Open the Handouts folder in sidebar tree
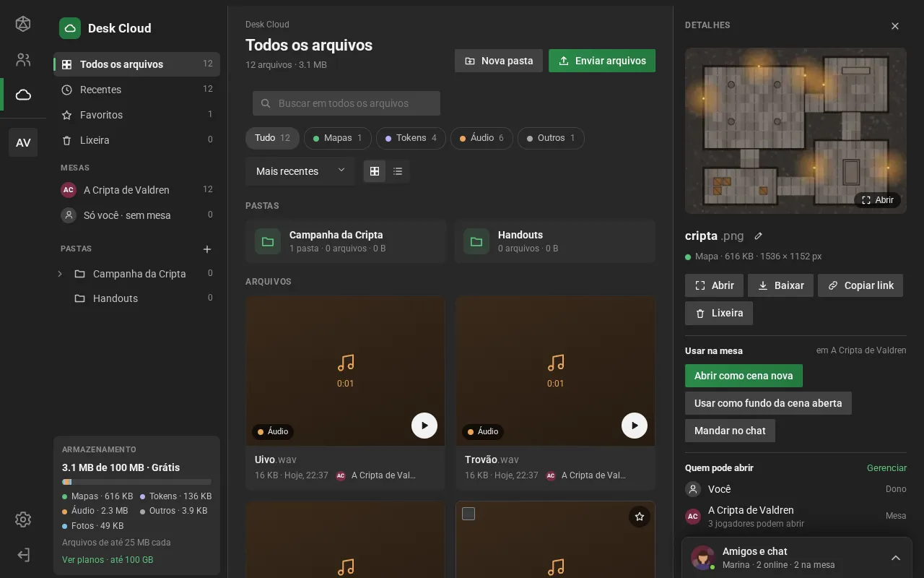 [x=136, y=298]
